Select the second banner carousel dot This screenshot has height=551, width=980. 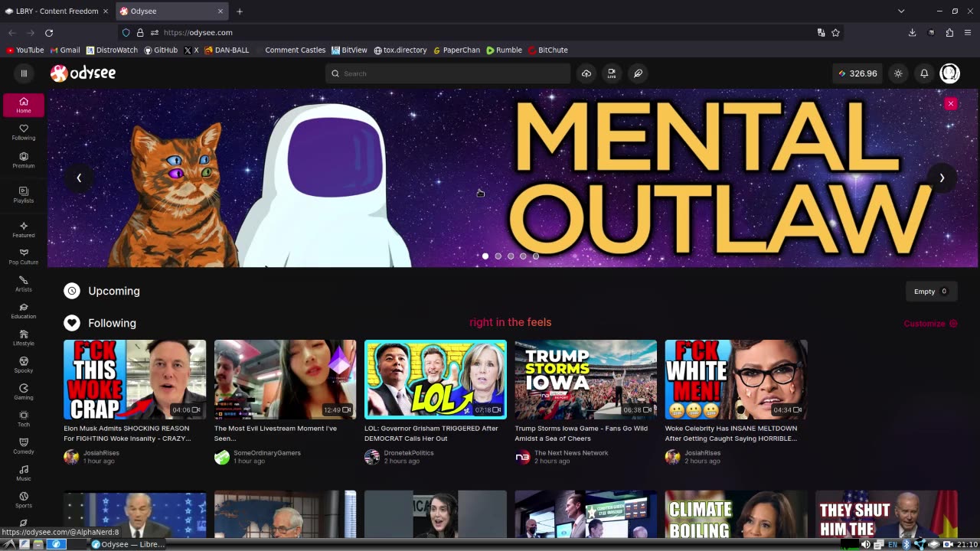[x=498, y=256]
